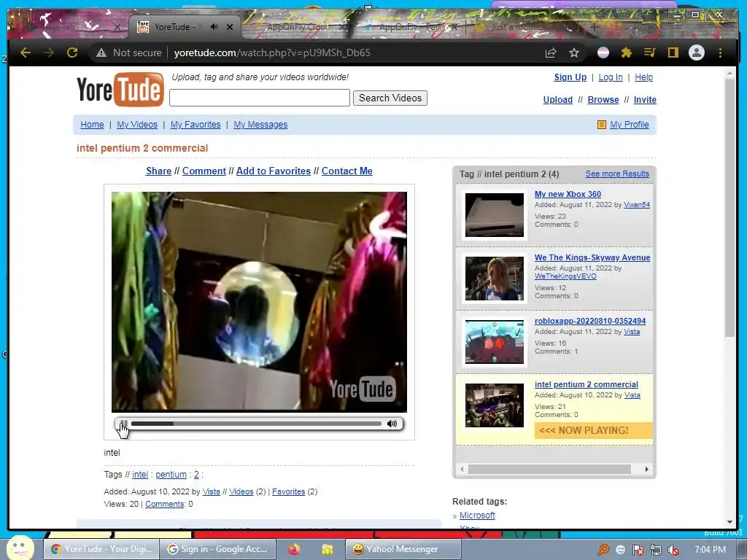This screenshot has width=747, height=560.
Task: Open the Comments link under views
Action: tap(165, 504)
